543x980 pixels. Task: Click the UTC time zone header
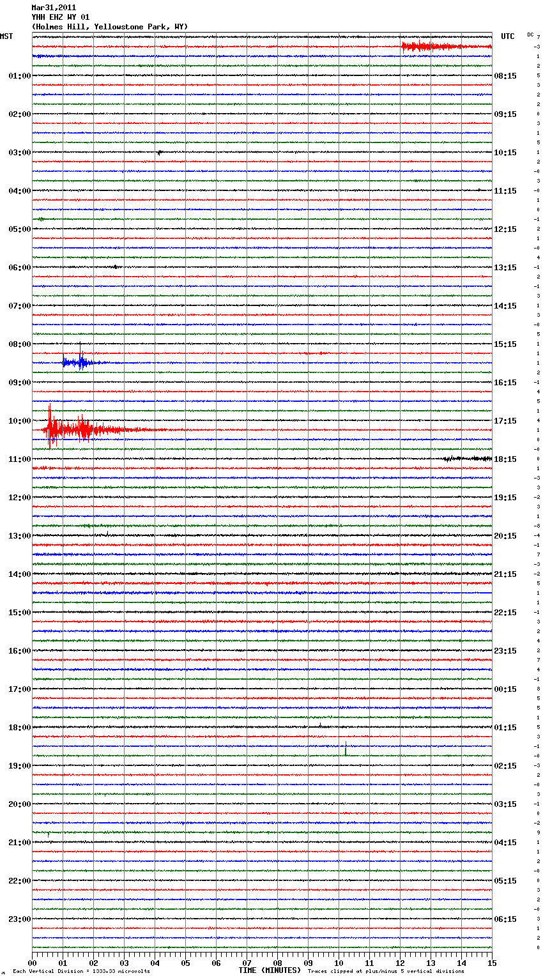click(508, 36)
